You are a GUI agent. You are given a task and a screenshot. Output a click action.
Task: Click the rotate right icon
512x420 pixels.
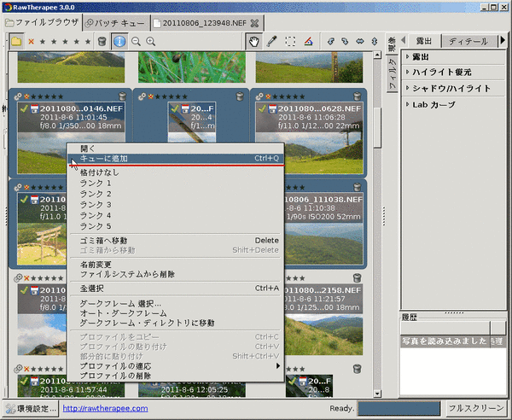click(345, 41)
